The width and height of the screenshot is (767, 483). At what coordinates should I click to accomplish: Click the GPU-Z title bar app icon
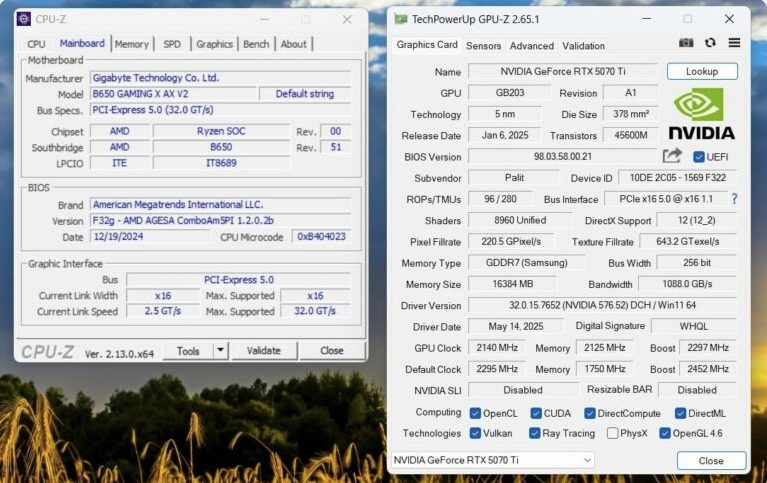[401, 19]
